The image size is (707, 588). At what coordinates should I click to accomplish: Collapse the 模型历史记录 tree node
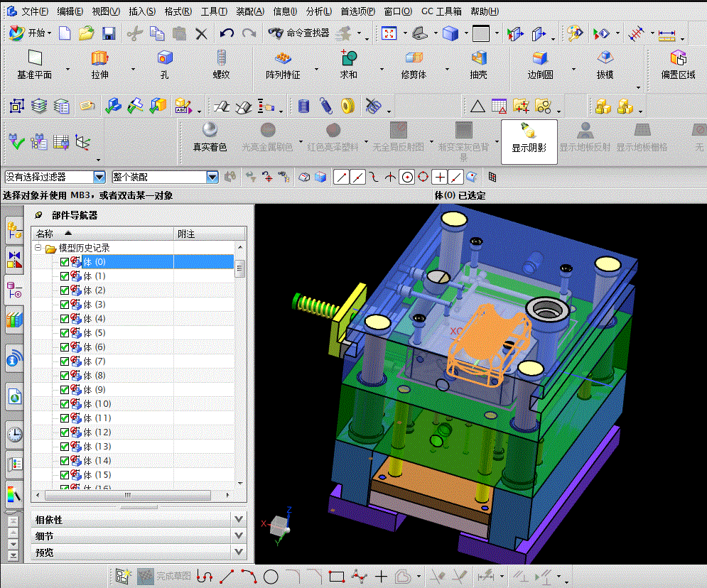38,249
